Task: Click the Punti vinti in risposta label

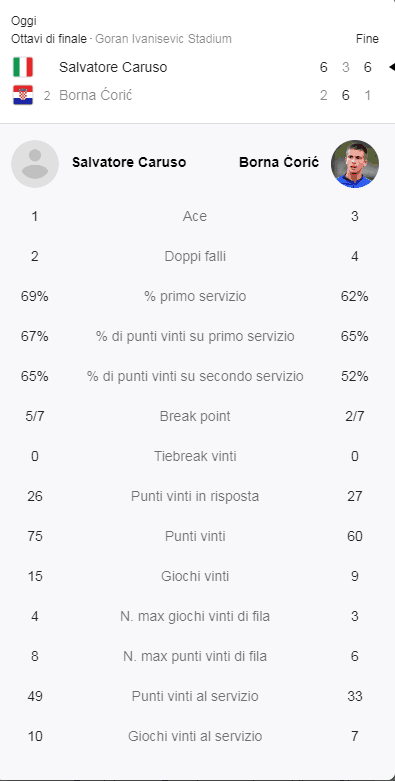Action: pos(195,497)
